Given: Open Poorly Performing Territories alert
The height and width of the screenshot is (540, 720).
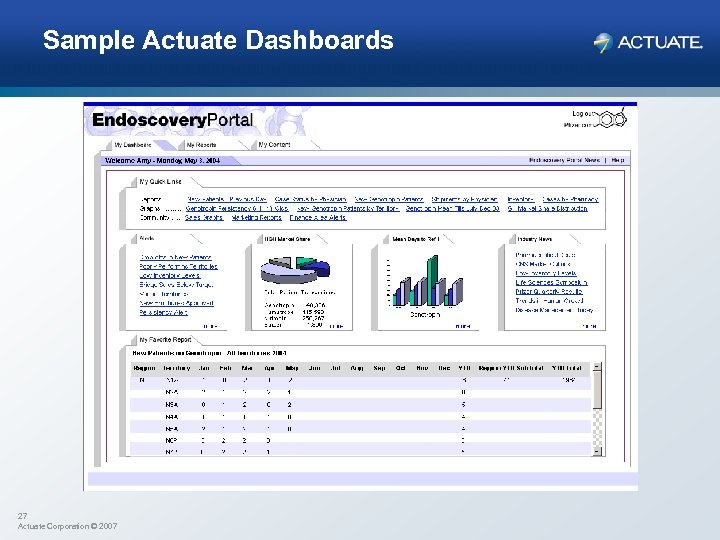Looking at the screenshot, I should 179,266.
